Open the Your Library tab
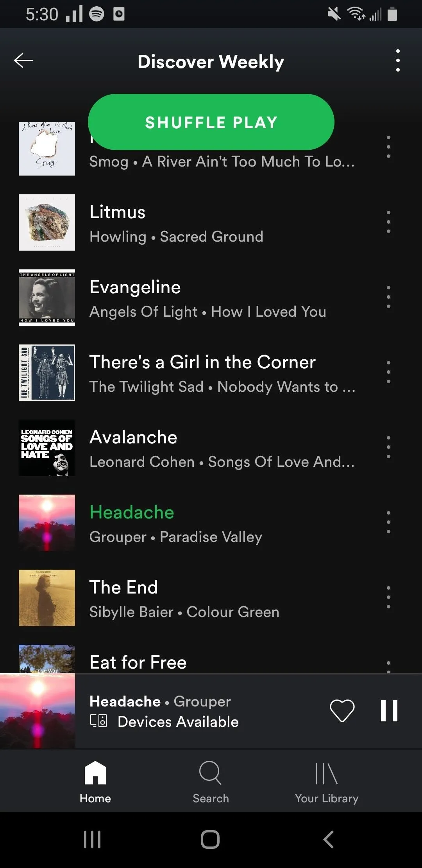422x868 pixels. tap(327, 782)
